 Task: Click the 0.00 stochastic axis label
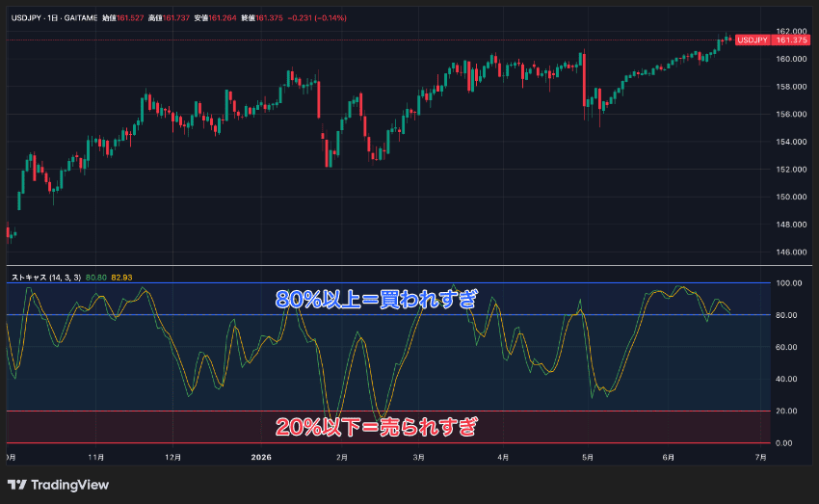[784, 443]
